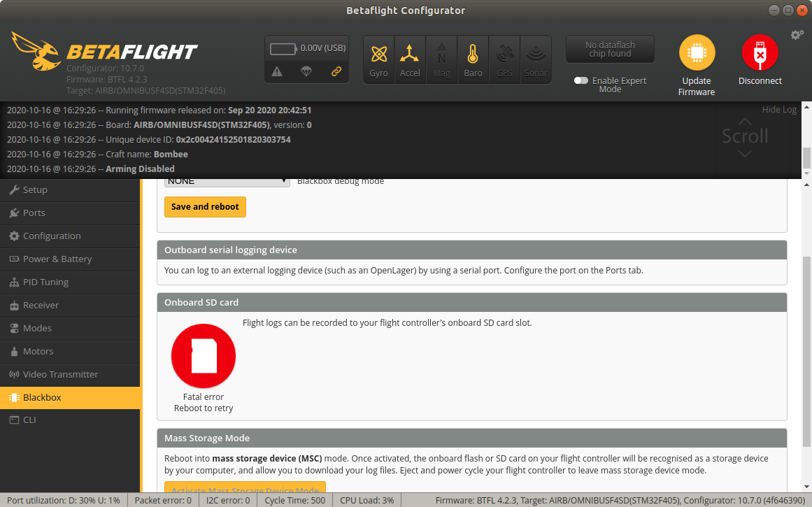Click the Save and reboot button
The height and width of the screenshot is (507, 812).
click(205, 206)
